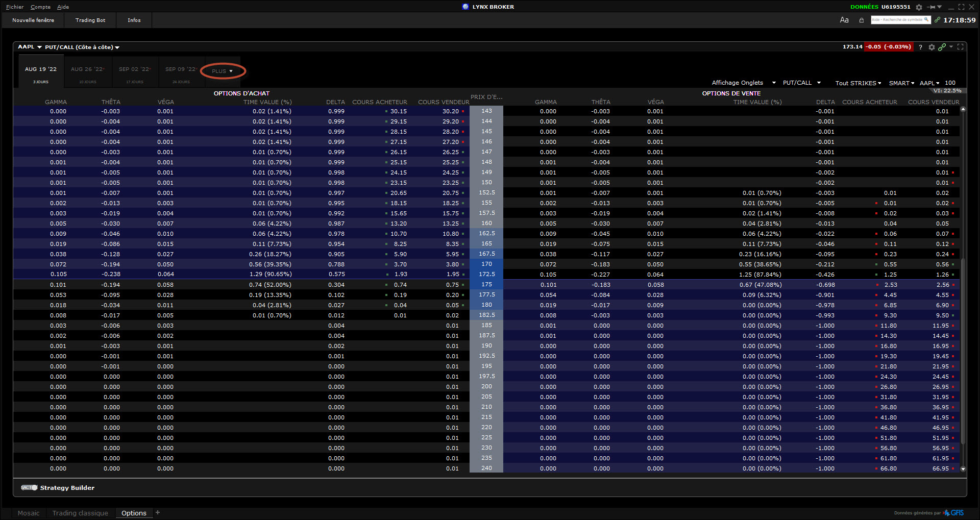Click the 173.14 last price value
980x520 pixels.
tap(852, 47)
